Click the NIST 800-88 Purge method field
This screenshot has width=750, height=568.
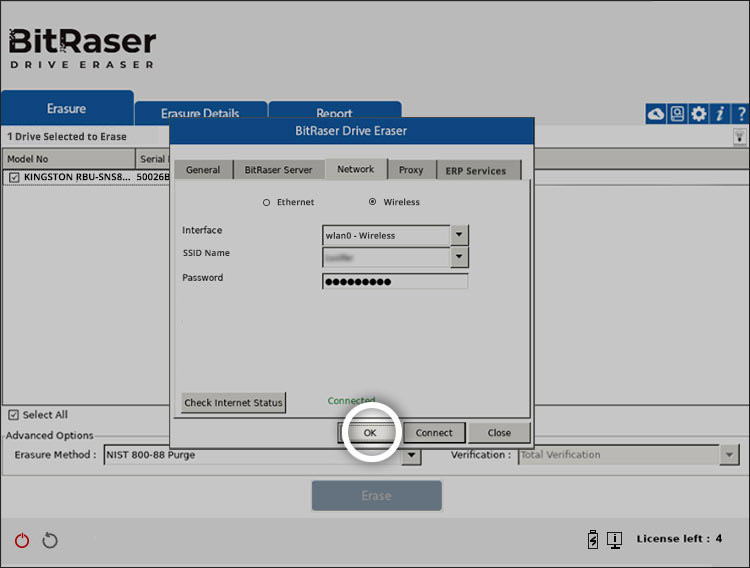point(253,455)
